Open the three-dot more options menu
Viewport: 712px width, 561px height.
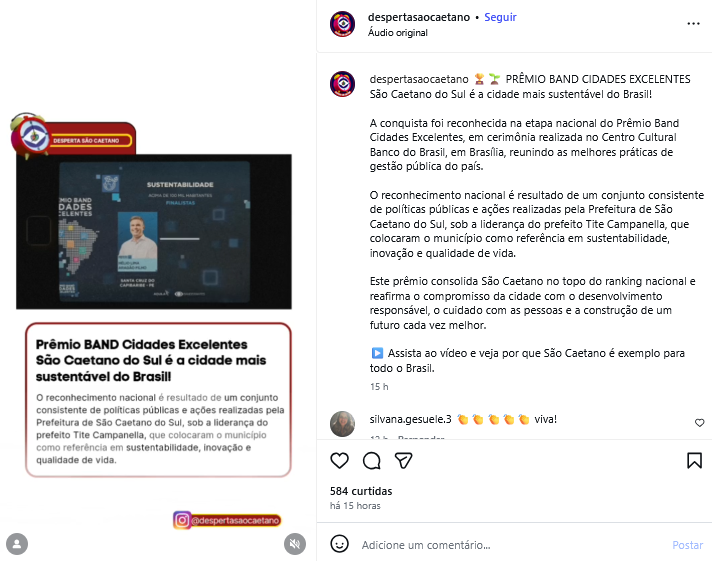click(693, 24)
